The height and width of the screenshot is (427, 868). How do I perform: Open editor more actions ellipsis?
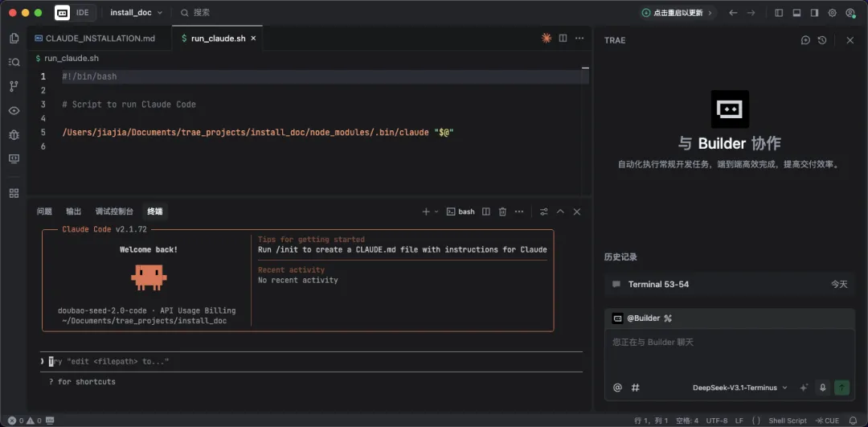point(579,39)
